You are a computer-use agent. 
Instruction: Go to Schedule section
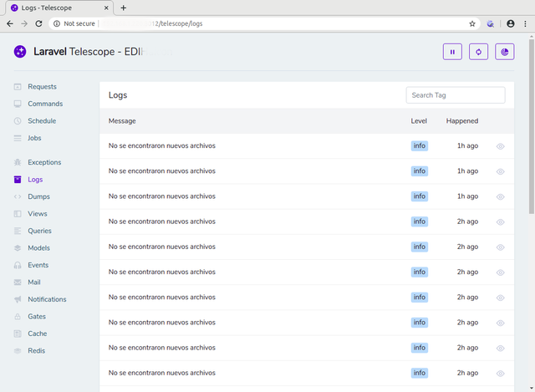pos(42,120)
